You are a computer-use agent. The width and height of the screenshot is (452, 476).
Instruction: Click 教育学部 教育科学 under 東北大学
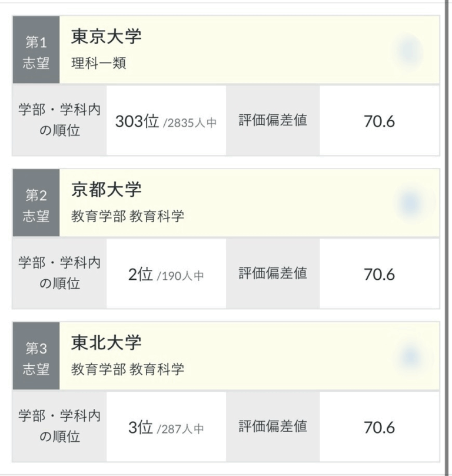[x=128, y=370]
